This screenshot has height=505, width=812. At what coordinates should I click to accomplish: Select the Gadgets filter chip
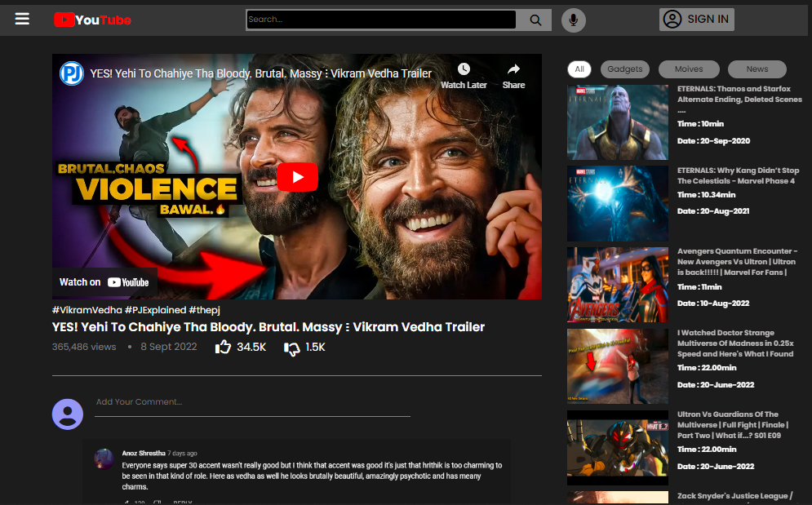pos(625,69)
